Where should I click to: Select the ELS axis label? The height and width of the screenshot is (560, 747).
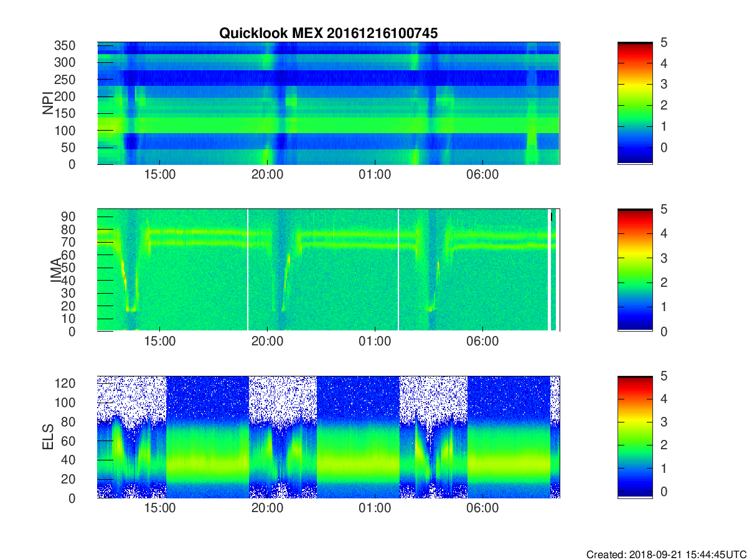click(47, 437)
